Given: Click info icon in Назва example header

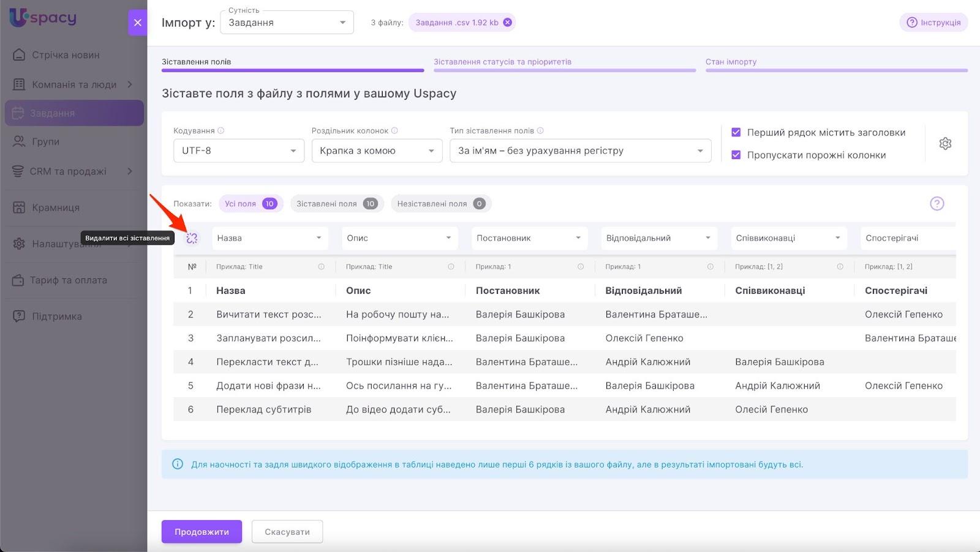Looking at the screenshot, I should point(321,267).
